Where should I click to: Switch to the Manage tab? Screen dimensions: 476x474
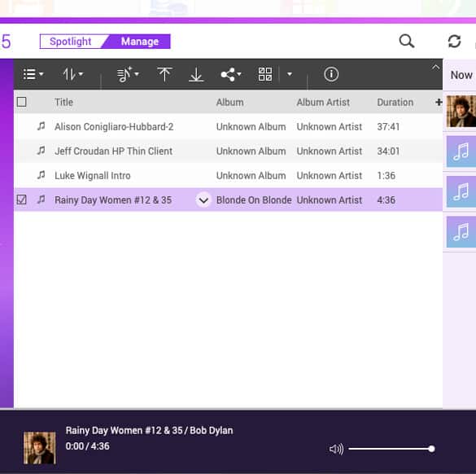(x=140, y=42)
